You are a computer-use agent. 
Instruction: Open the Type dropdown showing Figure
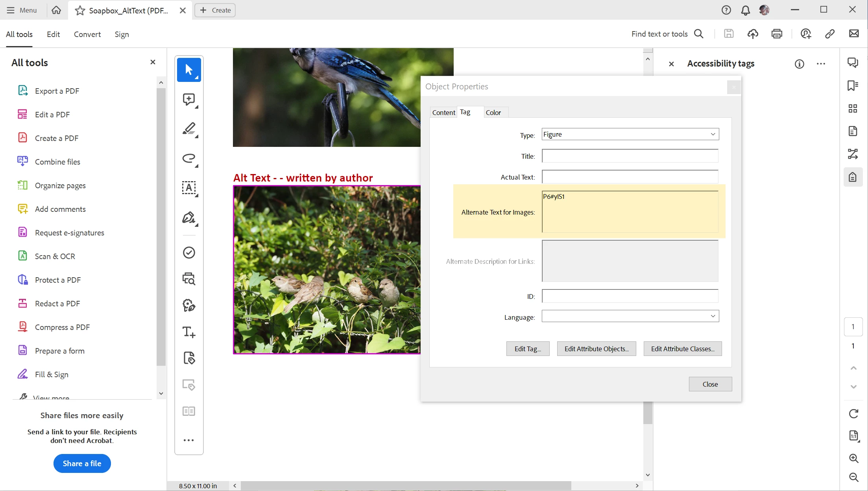coord(630,134)
